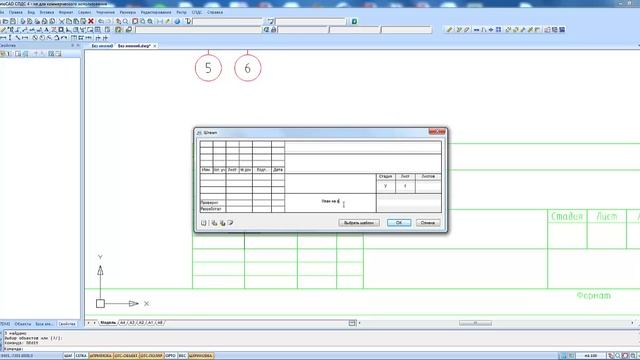This screenshot has width=640, height=360.
Task: Click the Листов value cell in dialog
Action: 428,186
